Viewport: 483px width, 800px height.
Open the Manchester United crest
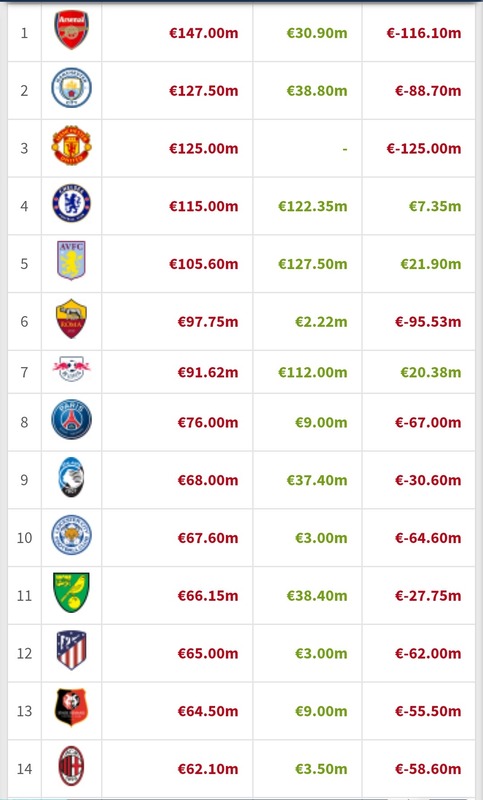(71, 145)
